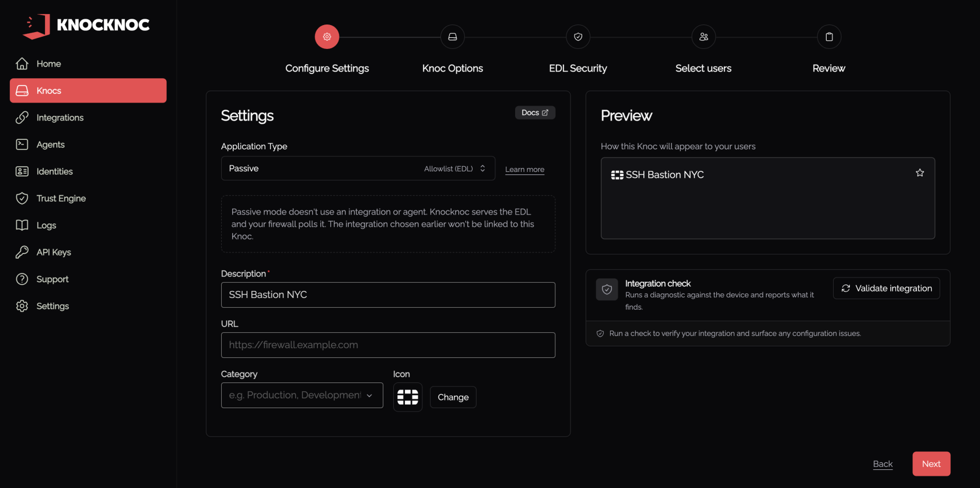
Task: Click the Knoc Options step label
Action: pos(453,68)
